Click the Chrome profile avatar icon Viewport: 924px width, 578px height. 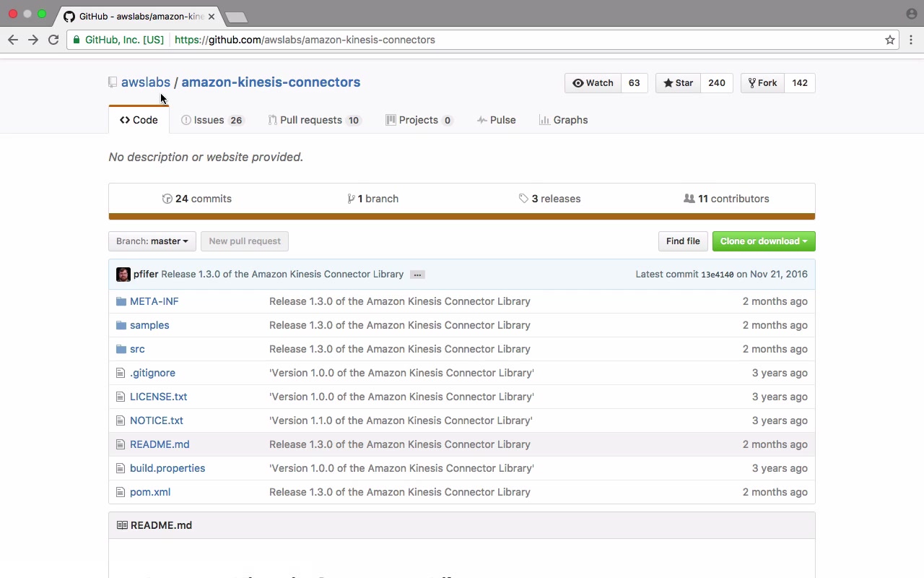click(911, 14)
